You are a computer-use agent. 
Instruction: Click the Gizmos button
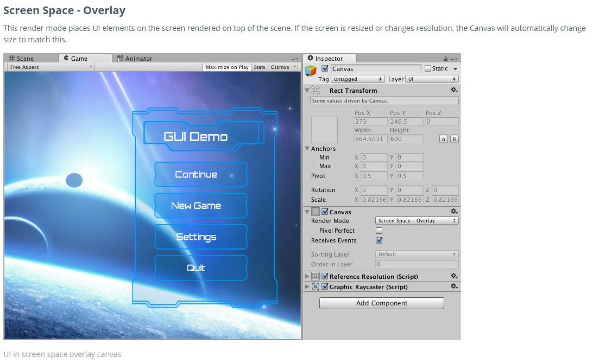[280, 67]
